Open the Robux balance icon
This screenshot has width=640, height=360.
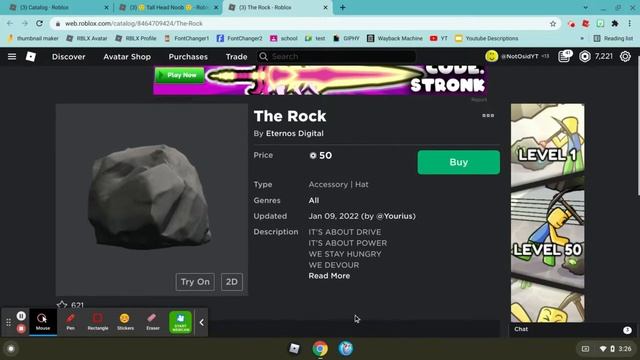(x=584, y=56)
